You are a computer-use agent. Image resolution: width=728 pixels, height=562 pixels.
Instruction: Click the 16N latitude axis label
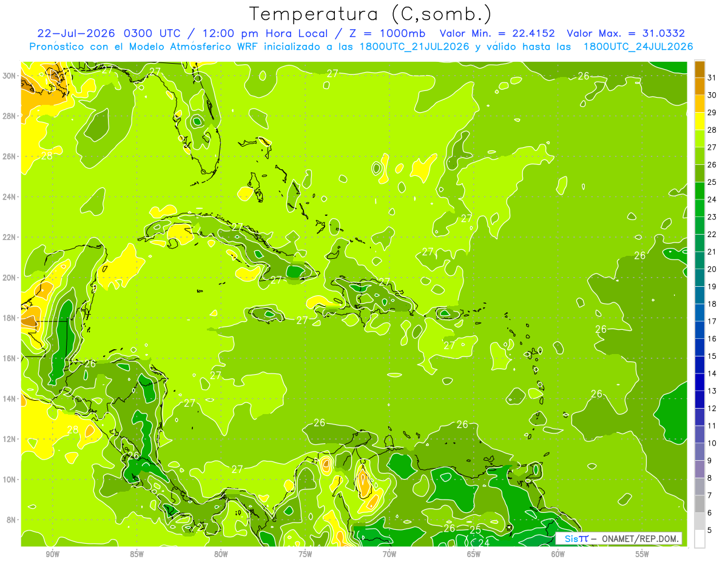pyautogui.click(x=9, y=358)
